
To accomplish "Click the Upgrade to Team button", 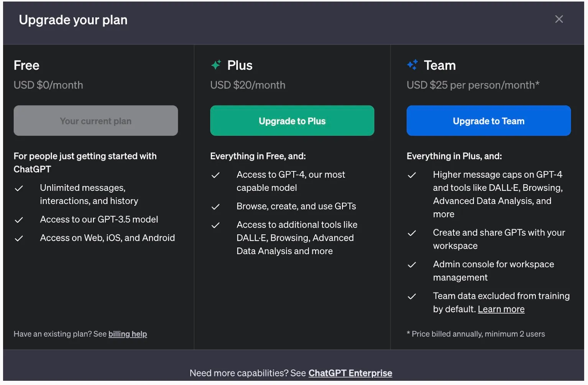I will click(489, 121).
